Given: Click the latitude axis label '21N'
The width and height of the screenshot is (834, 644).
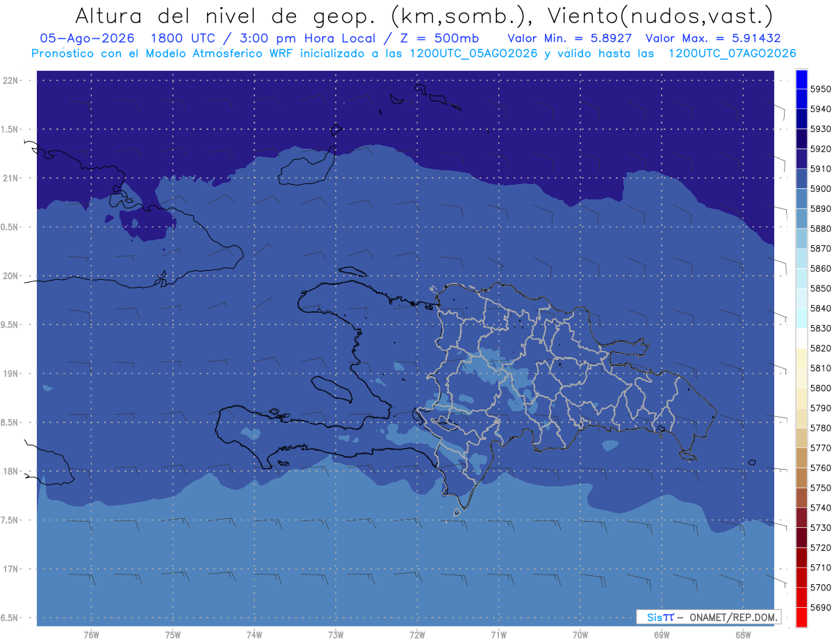Looking at the screenshot, I should [11, 178].
